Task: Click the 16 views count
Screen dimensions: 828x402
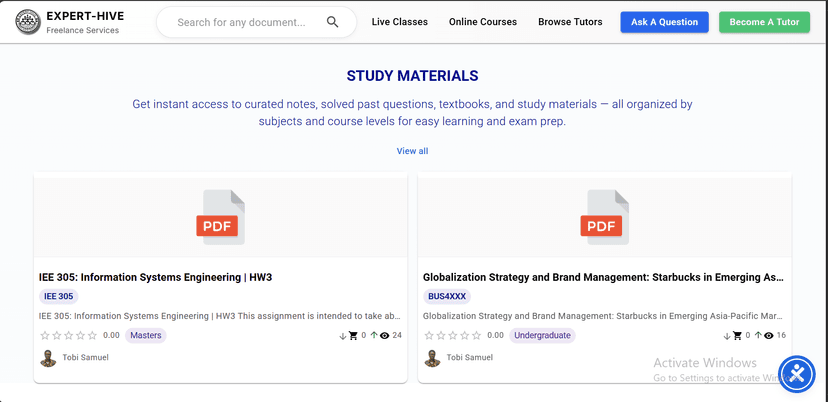Action: coord(782,335)
